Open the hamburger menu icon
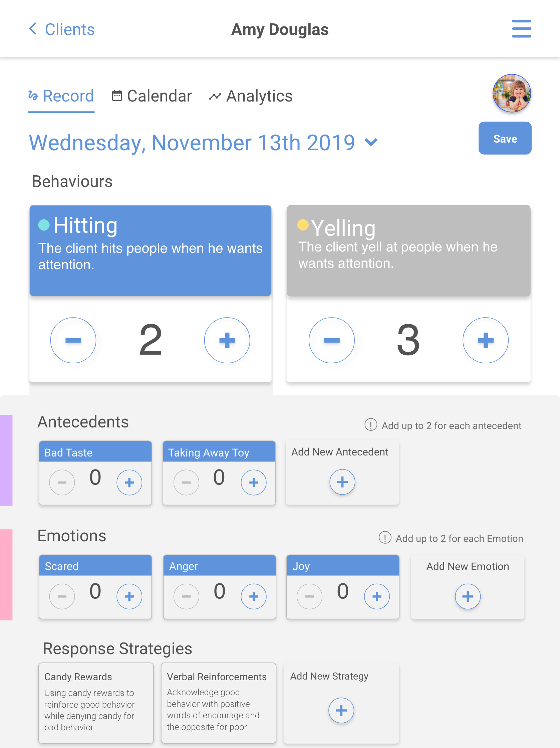Image resolution: width=560 pixels, height=748 pixels. [521, 29]
